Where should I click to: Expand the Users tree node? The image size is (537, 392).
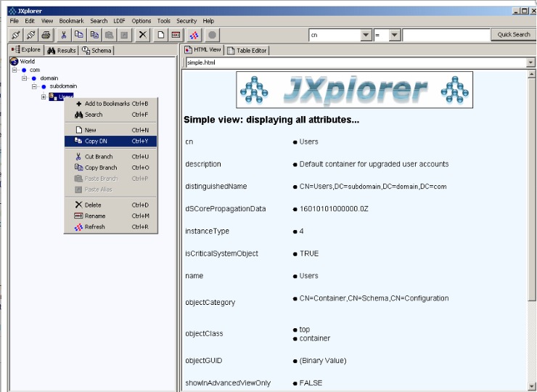tap(44, 97)
